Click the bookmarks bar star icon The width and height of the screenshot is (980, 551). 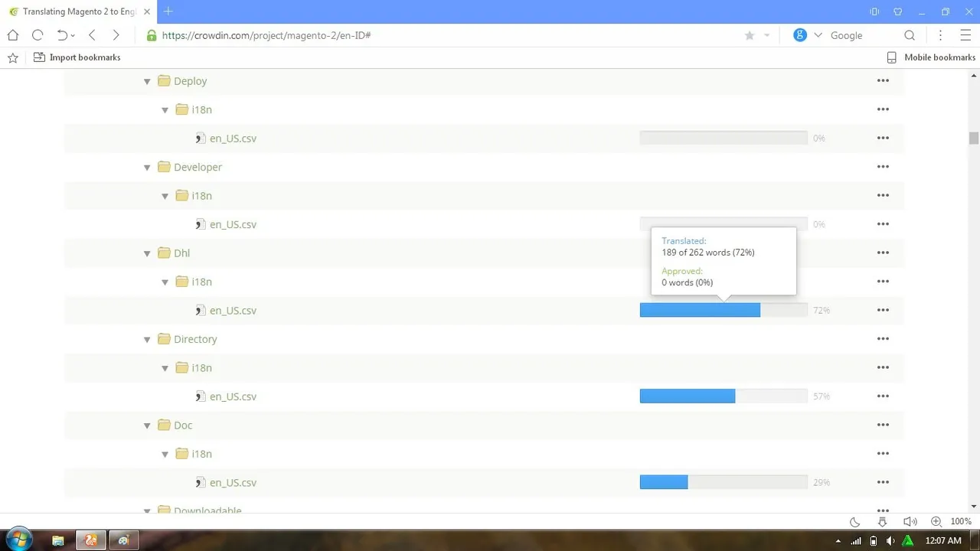point(13,57)
